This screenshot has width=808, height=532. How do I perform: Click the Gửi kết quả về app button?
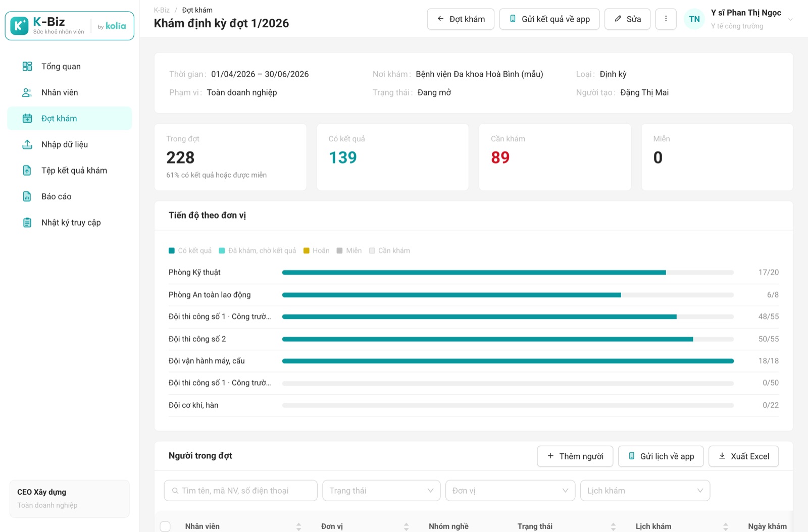pos(549,19)
